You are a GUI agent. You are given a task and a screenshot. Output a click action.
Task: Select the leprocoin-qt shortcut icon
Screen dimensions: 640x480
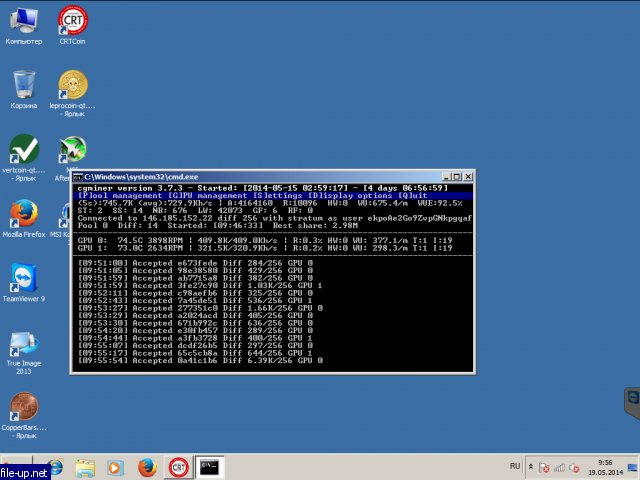pyautogui.click(x=73, y=93)
